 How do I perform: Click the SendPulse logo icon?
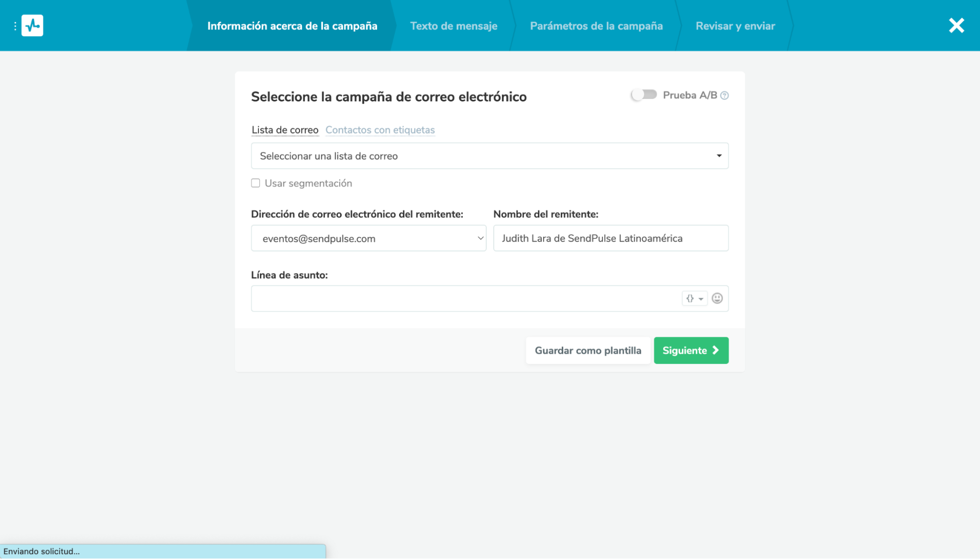32,25
